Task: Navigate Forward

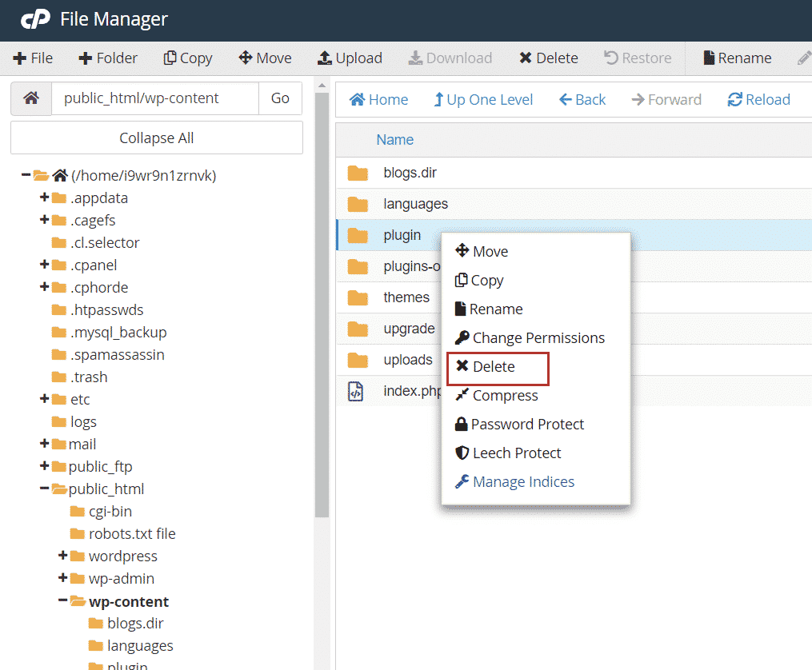Action: (666, 99)
